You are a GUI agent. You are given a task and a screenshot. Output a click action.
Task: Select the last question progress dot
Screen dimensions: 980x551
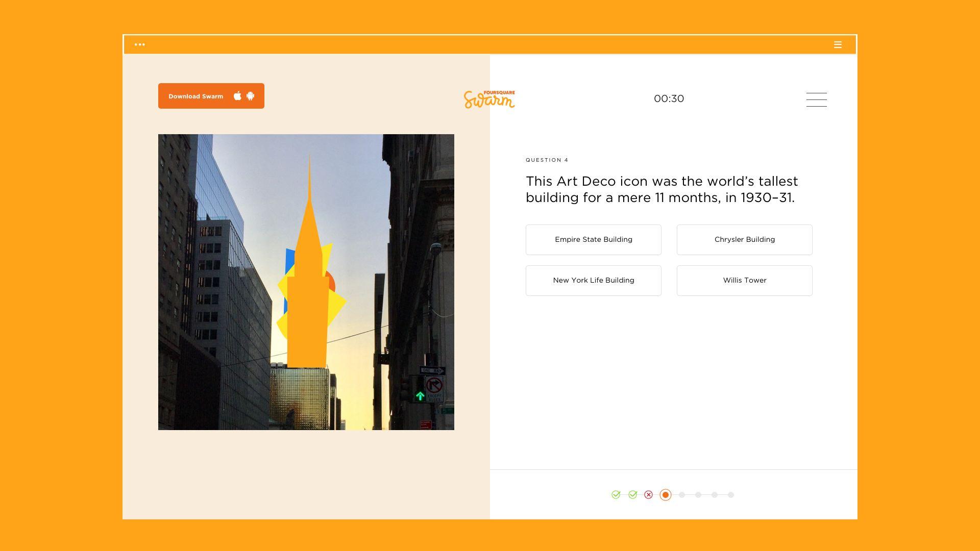[x=731, y=495]
